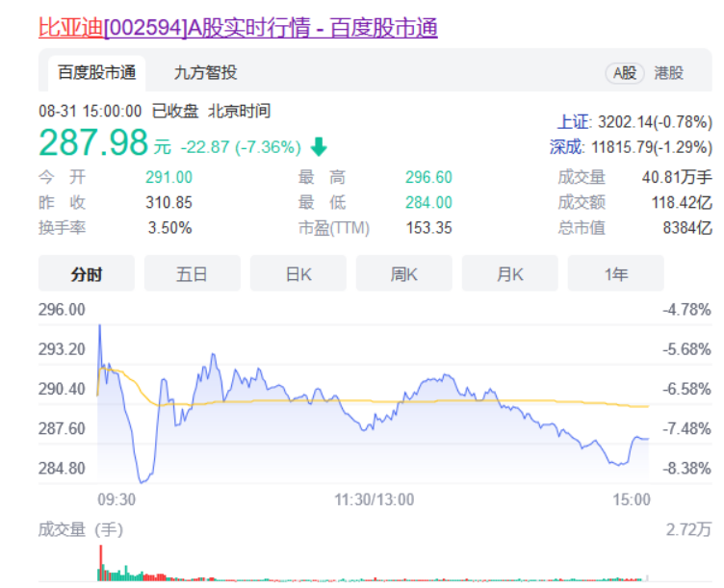The image size is (724, 588).
Task: Open the 比亚迪[002594]A股实时行情 title link
Action: click(x=238, y=28)
